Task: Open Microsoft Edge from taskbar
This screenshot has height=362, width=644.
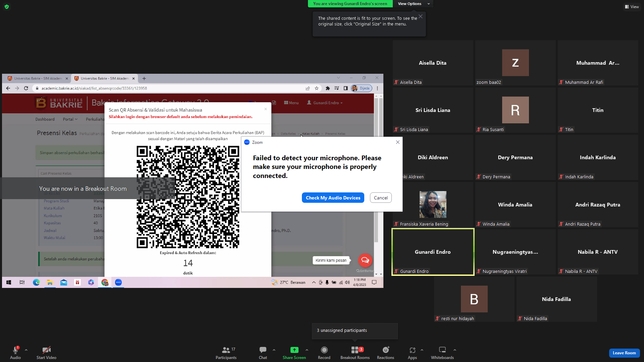Action: 36,283
